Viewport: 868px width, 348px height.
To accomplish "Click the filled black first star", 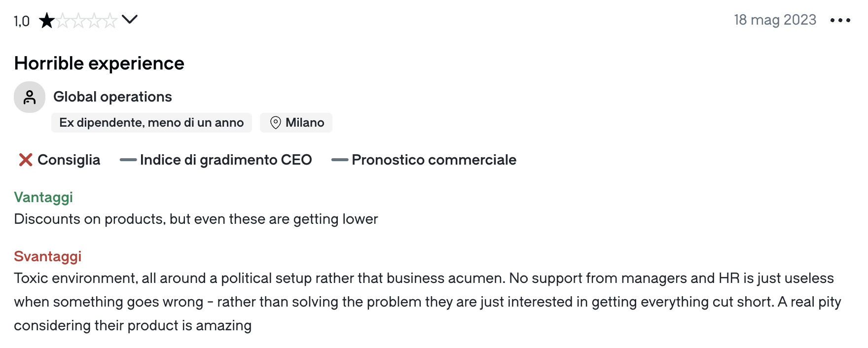I will (x=47, y=21).
